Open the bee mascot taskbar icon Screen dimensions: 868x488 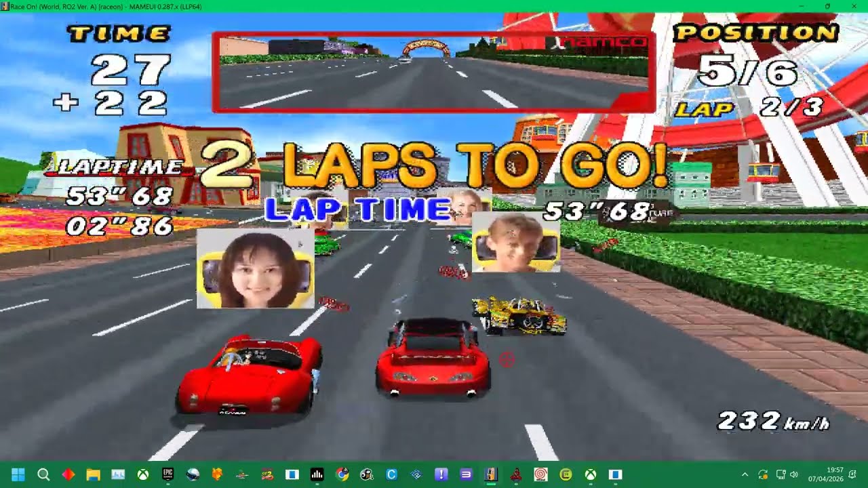366,474
